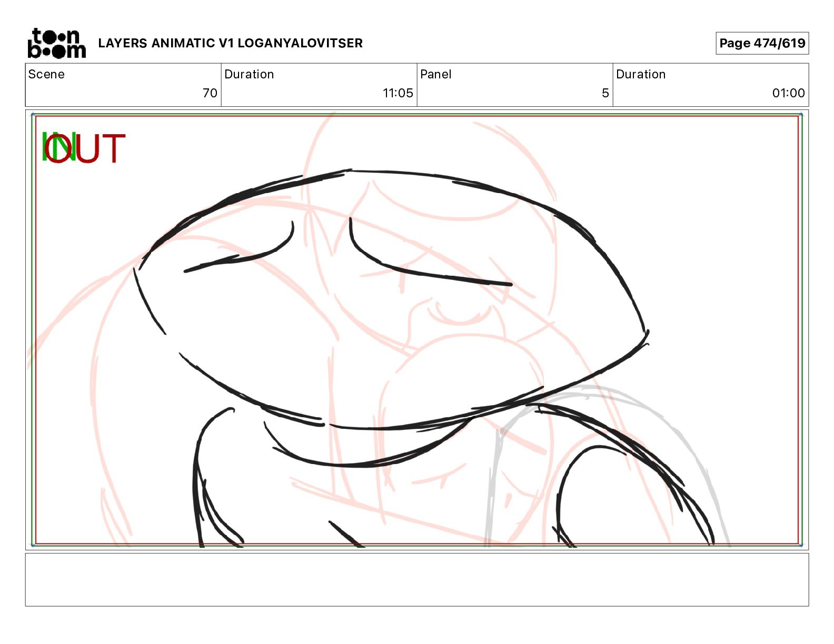Click the Page 474/619 box
Screen dimensions: 834x644
[x=762, y=43]
